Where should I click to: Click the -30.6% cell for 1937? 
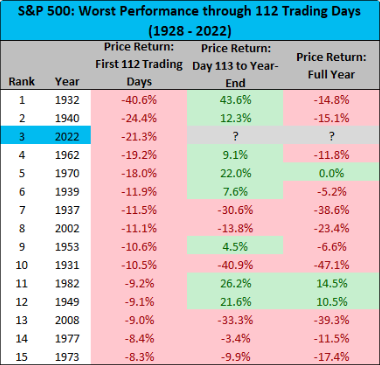[x=235, y=210]
